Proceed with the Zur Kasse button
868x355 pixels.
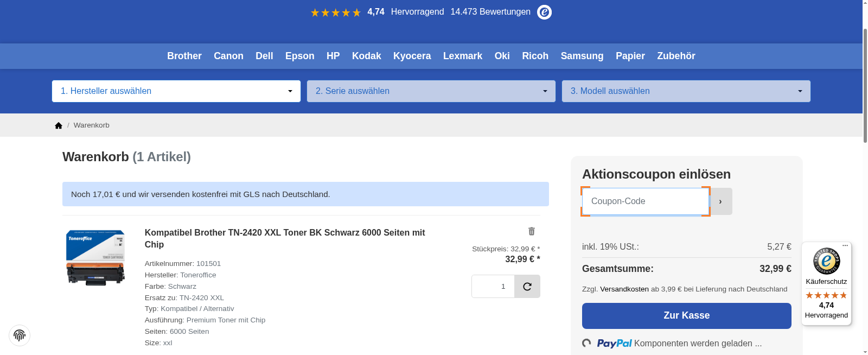pyautogui.click(x=687, y=316)
